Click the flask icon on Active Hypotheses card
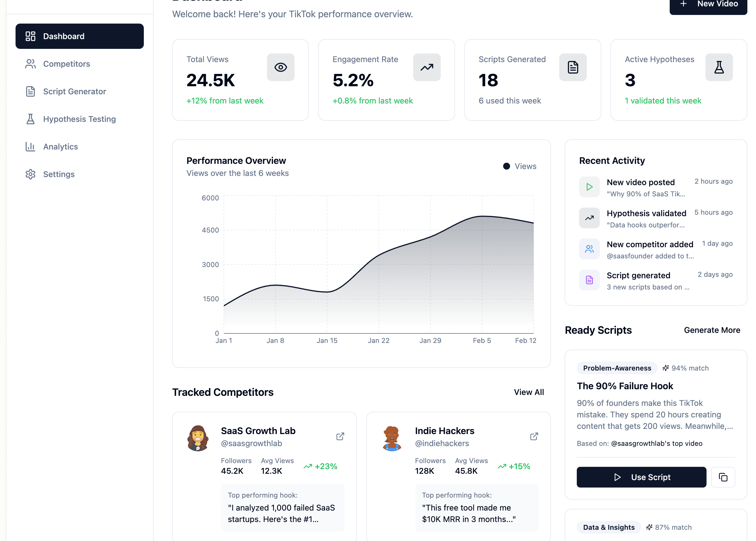Image resolution: width=756 pixels, height=541 pixels. (719, 67)
